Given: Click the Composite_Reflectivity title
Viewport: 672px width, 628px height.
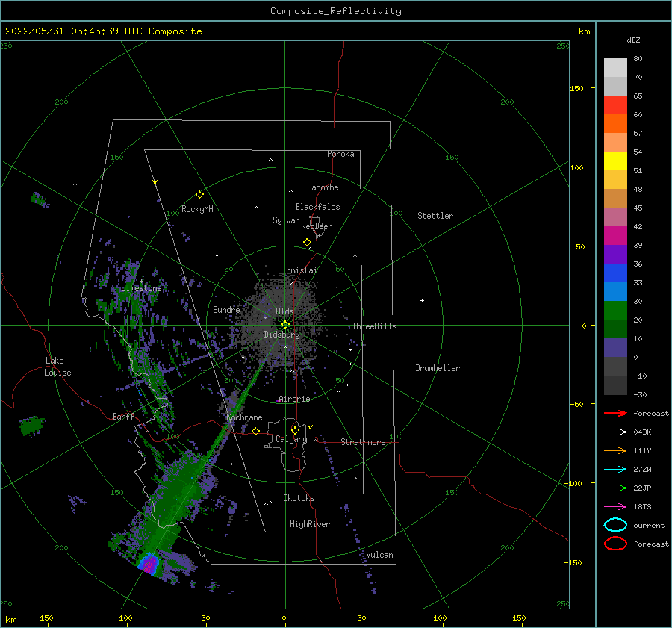Looking at the screenshot, I should 336,11.
